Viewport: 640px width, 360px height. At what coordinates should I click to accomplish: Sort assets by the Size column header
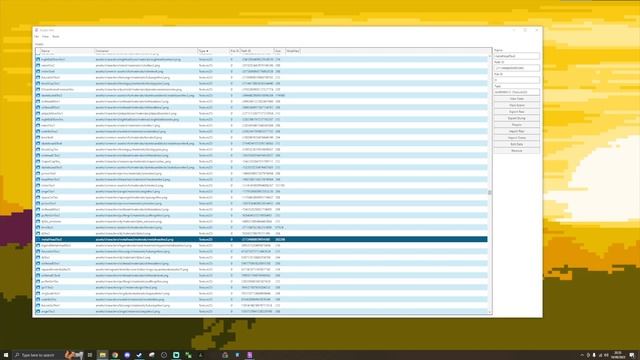[x=279, y=51]
